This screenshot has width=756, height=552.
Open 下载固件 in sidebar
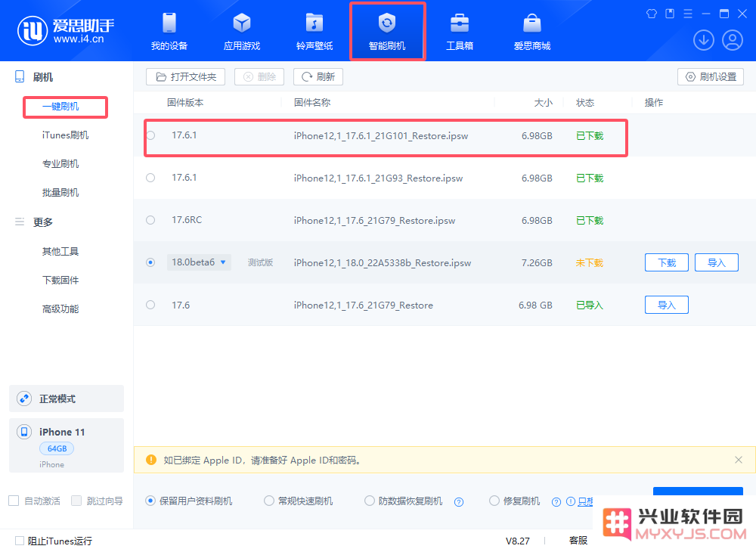click(60, 280)
